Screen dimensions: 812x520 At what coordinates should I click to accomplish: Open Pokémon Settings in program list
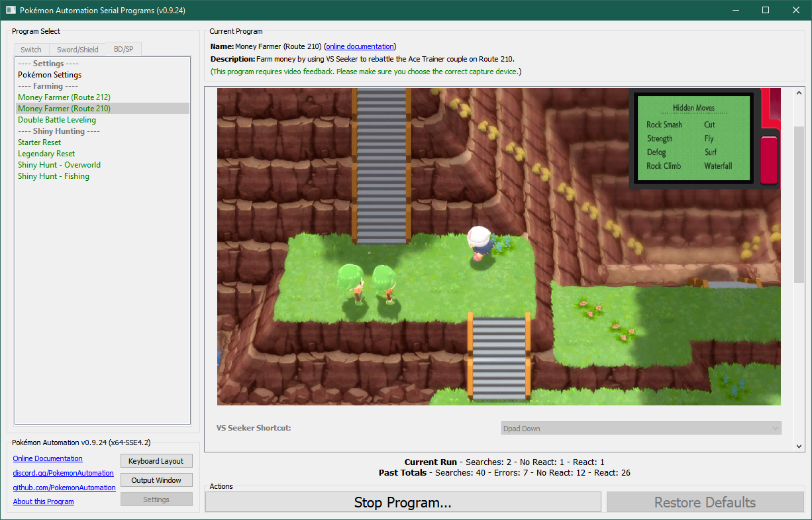point(50,75)
